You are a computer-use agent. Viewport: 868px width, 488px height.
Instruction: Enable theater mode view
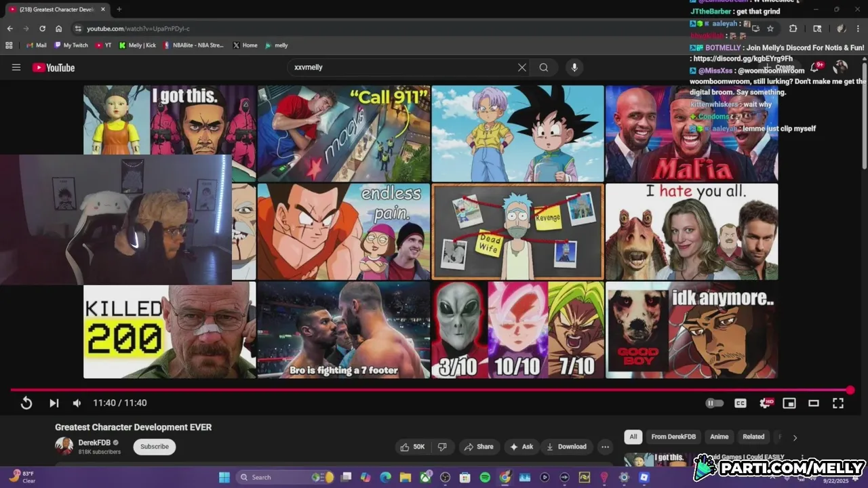(x=814, y=403)
